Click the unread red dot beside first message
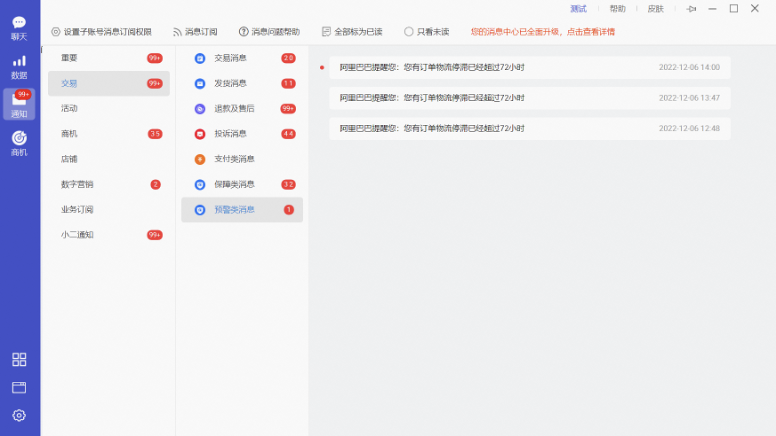 pos(322,67)
